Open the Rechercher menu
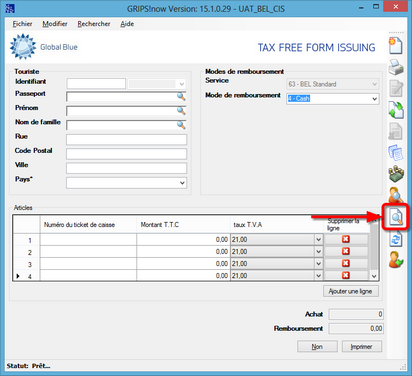Image resolution: width=412 pixels, height=376 pixels. [x=94, y=24]
